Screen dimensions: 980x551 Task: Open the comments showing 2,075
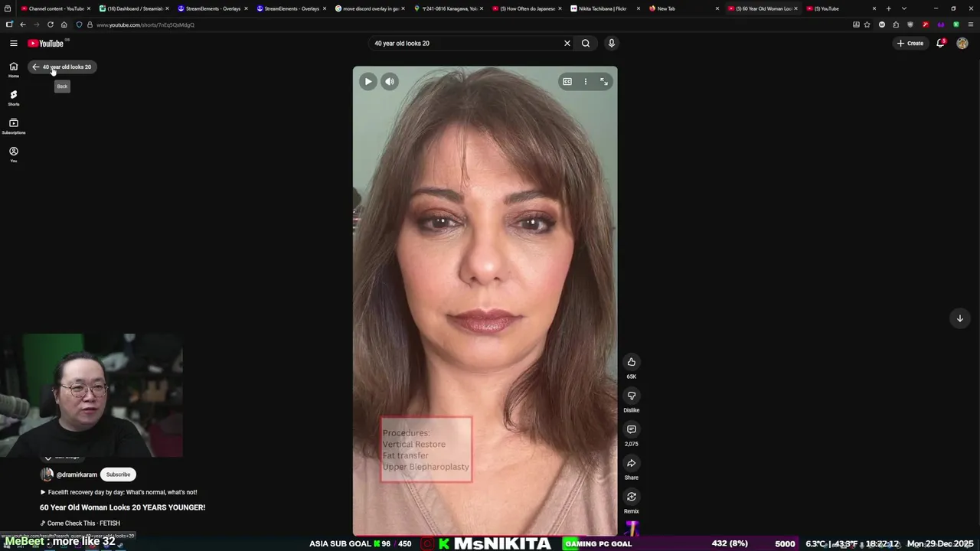click(632, 429)
